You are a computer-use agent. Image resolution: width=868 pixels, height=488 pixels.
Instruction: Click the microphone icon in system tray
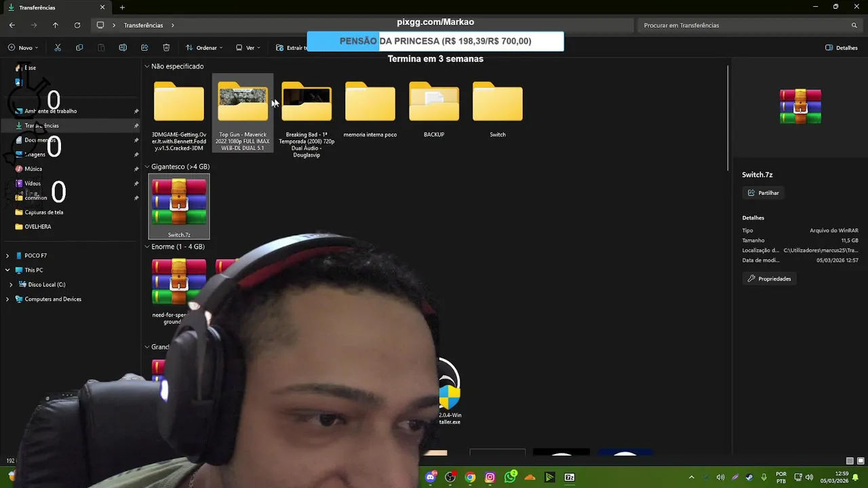click(x=764, y=477)
